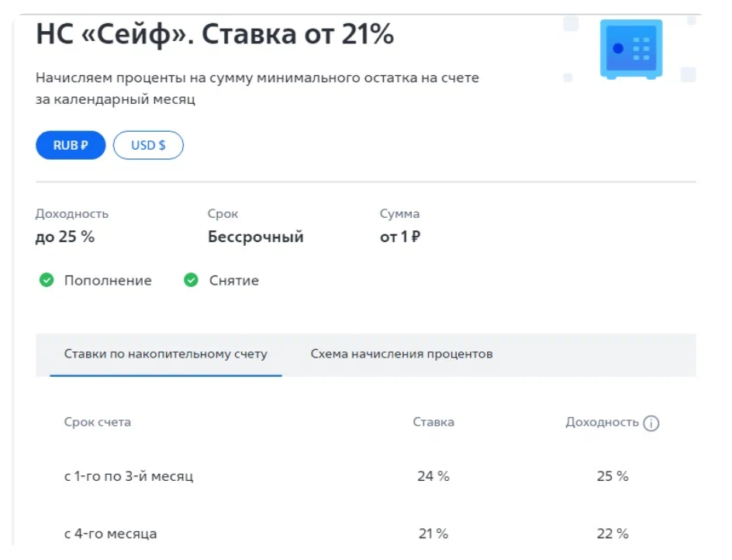732x560 pixels.
Task: Click the Доходность column header
Action: point(602,422)
